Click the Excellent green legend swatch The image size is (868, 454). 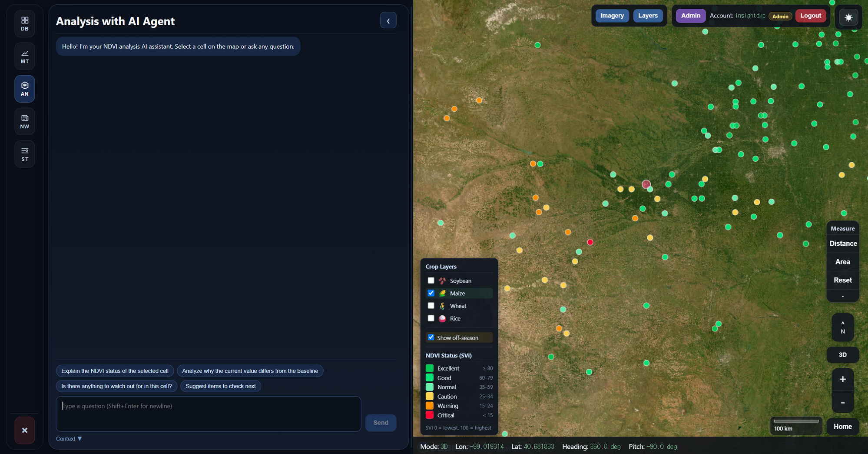pos(430,368)
